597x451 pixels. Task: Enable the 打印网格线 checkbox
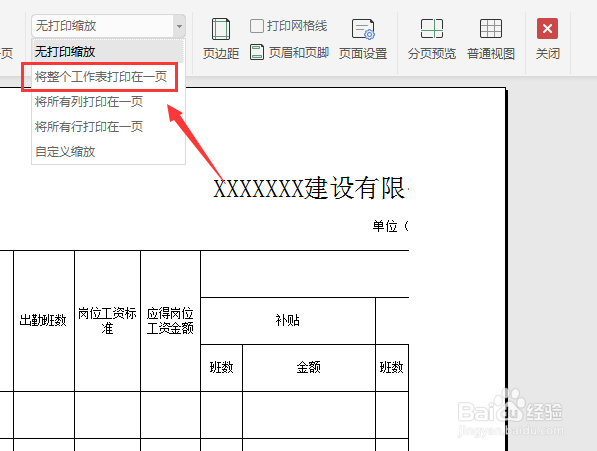coord(257,26)
